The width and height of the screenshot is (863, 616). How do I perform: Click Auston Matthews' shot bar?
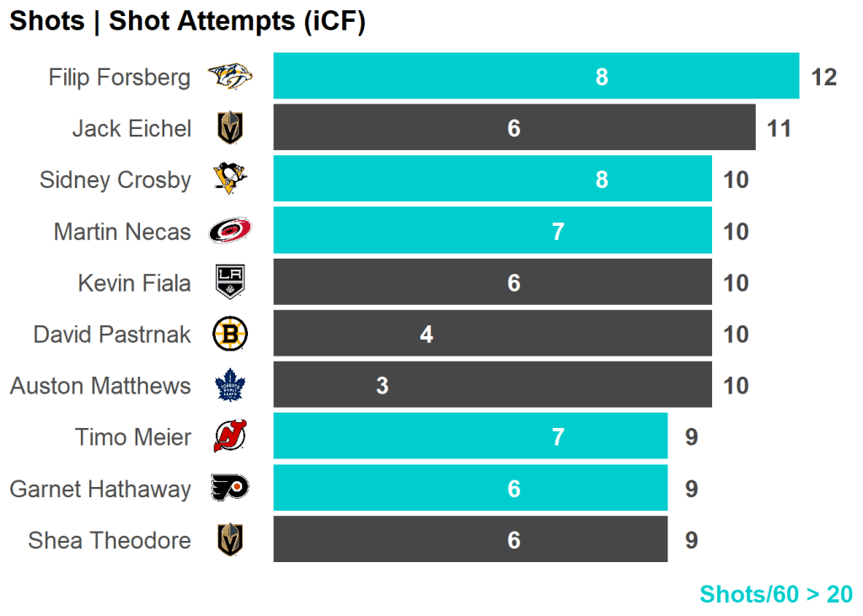point(491,386)
